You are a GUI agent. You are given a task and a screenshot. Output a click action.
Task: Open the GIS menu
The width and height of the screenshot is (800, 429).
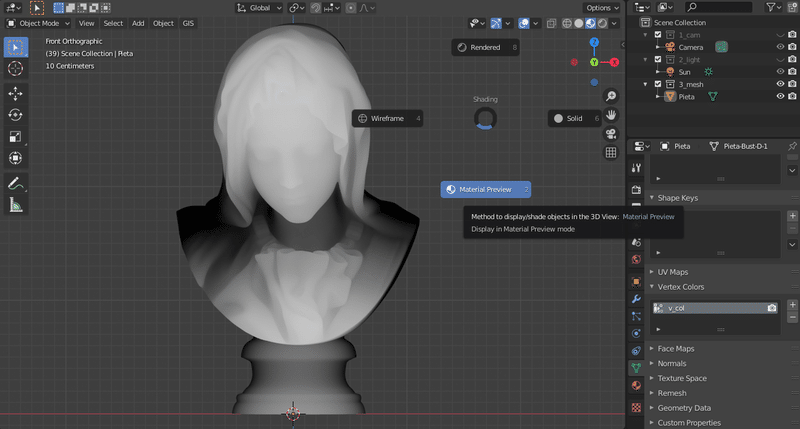(188, 23)
